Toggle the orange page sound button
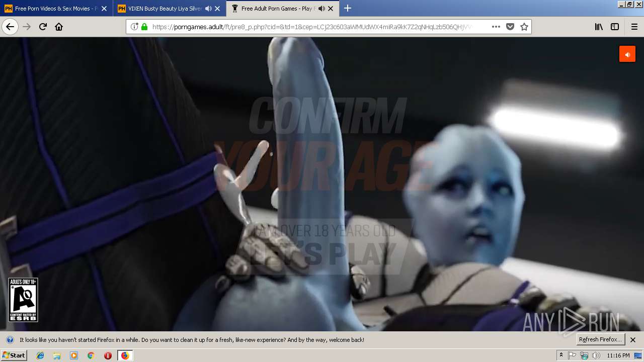This screenshot has width=644, height=362. coord(627,54)
